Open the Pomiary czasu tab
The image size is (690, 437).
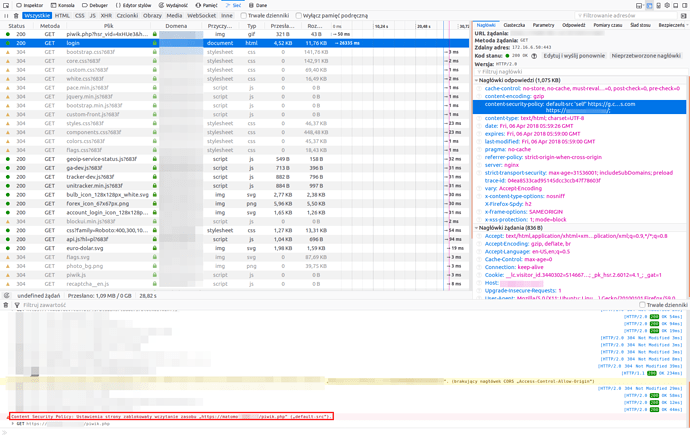click(x=607, y=25)
